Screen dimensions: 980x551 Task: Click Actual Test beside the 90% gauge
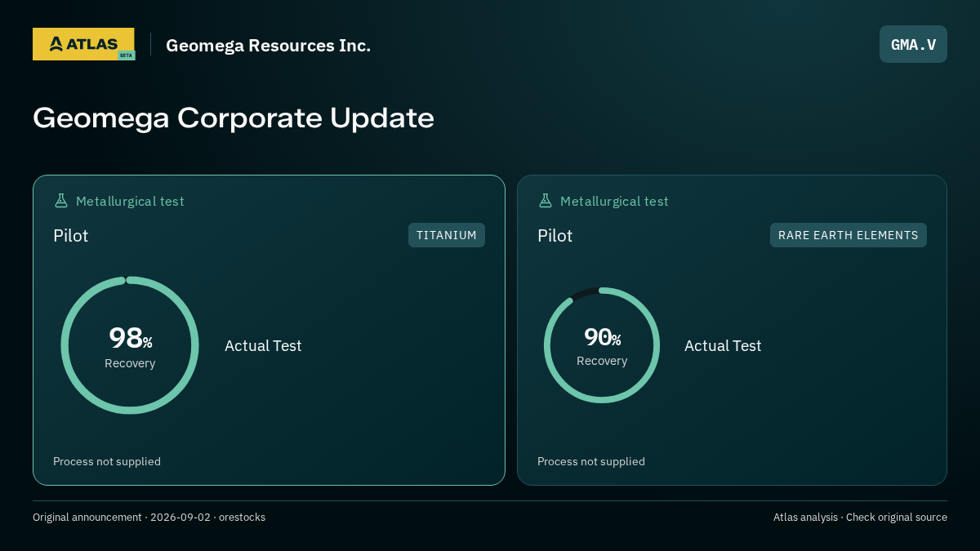(x=723, y=345)
